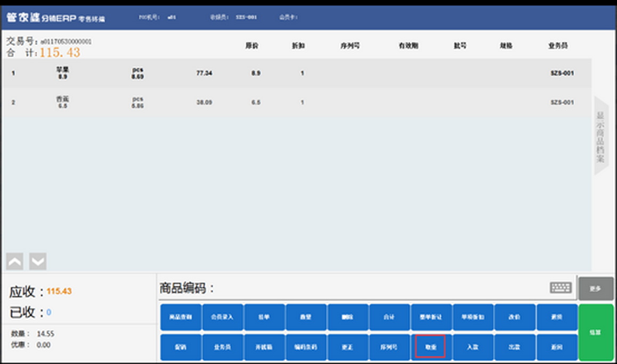This screenshot has height=364, width=617.
Task: Click the green 结算 checkout button
Action: point(596,332)
